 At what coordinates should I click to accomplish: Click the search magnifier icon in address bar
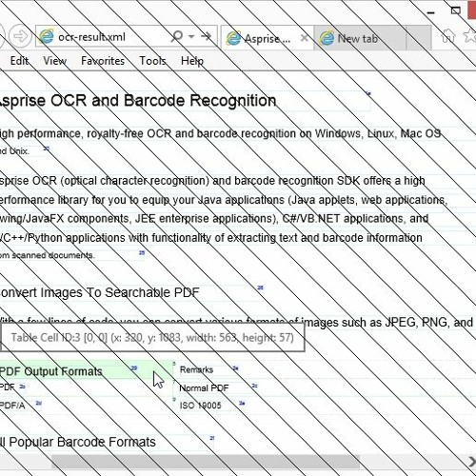coord(177,36)
